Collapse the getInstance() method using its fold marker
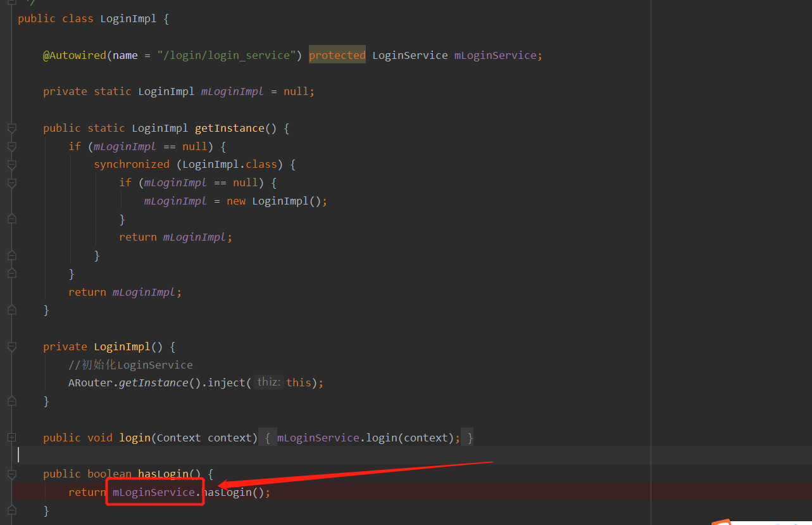The height and width of the screenshot is (525, 812). click(11, 128)
